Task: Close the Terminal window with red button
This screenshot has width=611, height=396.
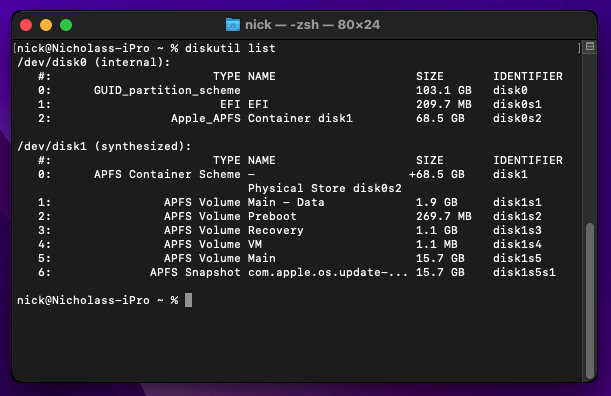Action: tap(26, 25)
